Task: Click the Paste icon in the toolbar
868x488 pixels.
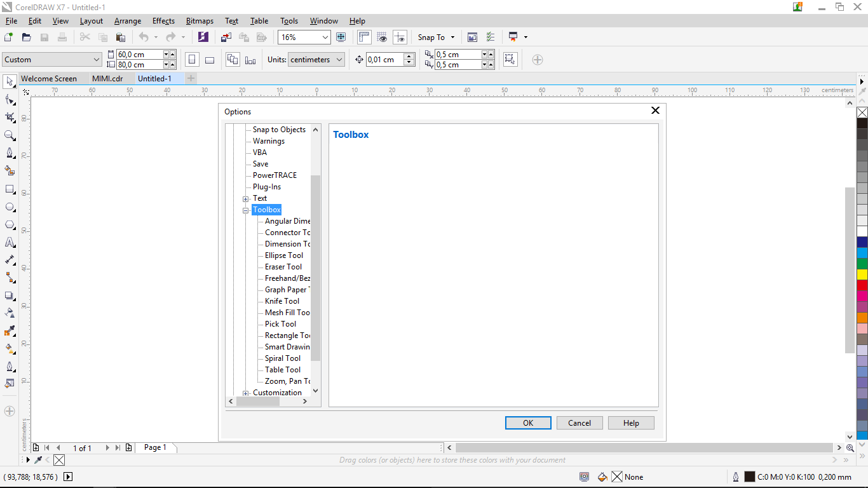Action: click(x=121, y=37)
